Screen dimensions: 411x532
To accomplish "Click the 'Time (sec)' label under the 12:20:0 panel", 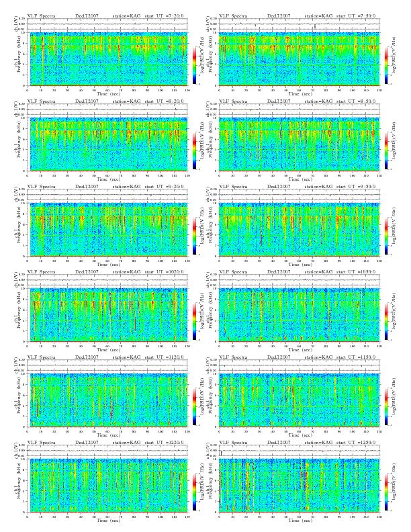I will [x=108, y=521].
